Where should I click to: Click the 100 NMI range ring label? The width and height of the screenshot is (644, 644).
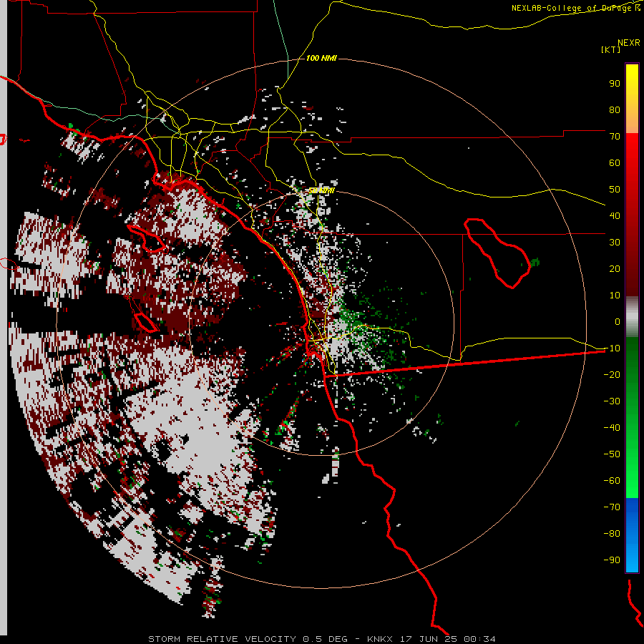321,59
